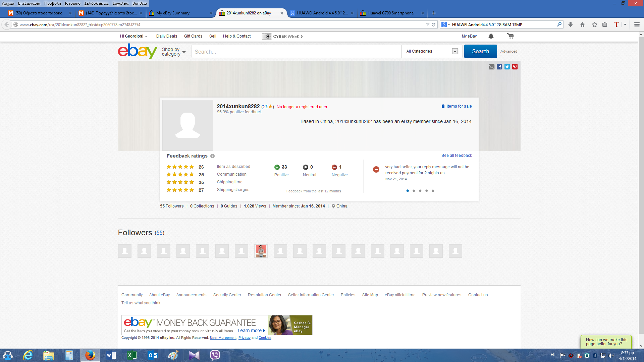Image resolution: width=644 pixels, height=362 pixels.
Task: Expand Shop by category menu
Action: point(174,52)
